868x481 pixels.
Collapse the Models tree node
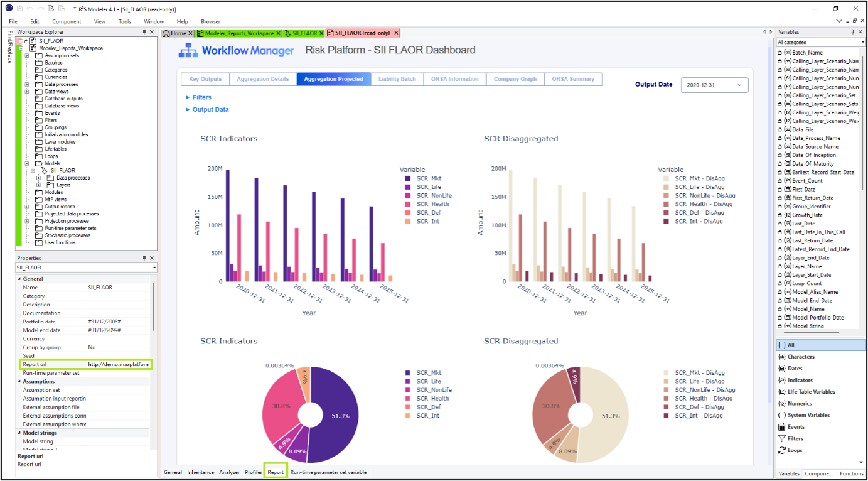click(x=27, y=163)
